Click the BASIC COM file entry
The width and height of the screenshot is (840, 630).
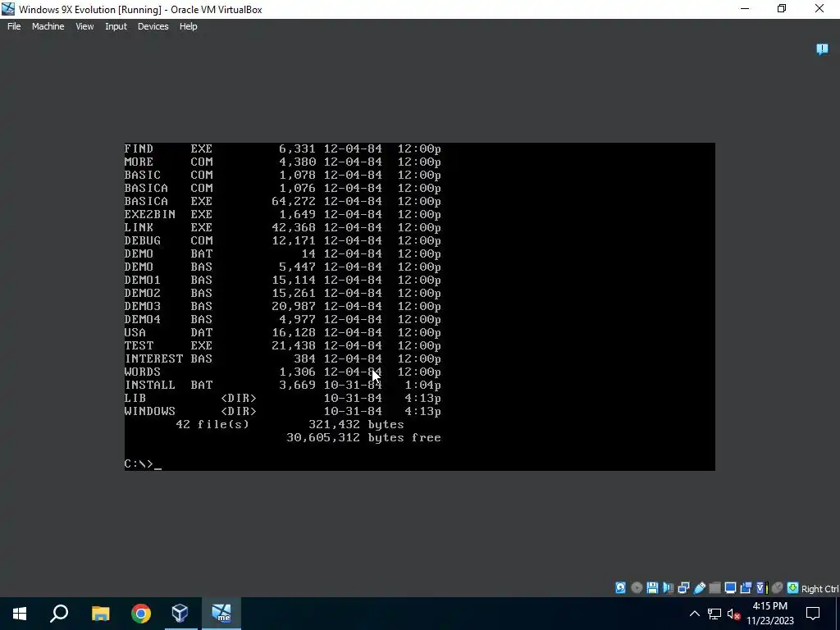(x=282, y=176)
